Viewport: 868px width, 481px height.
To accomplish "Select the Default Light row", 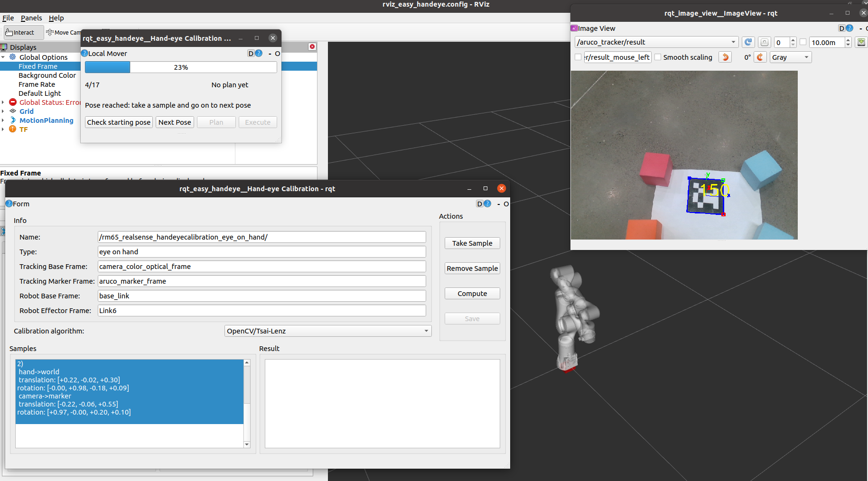I will click(40, 93).
